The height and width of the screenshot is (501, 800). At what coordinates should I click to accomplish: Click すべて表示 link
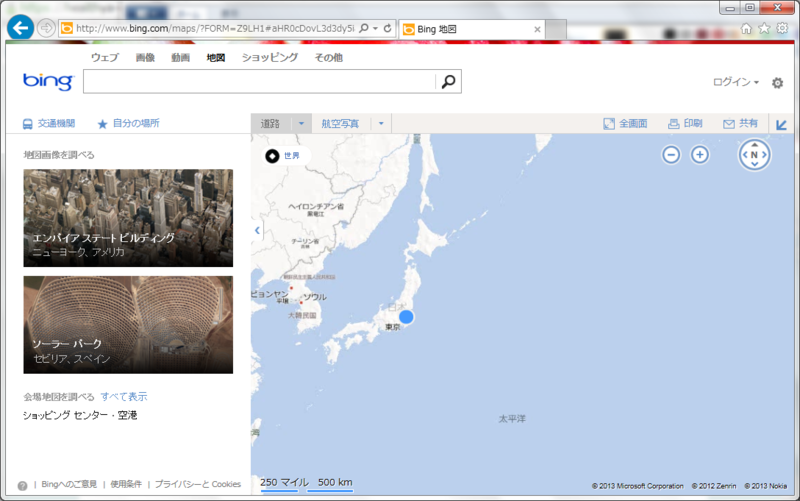(x=124, y=396)
